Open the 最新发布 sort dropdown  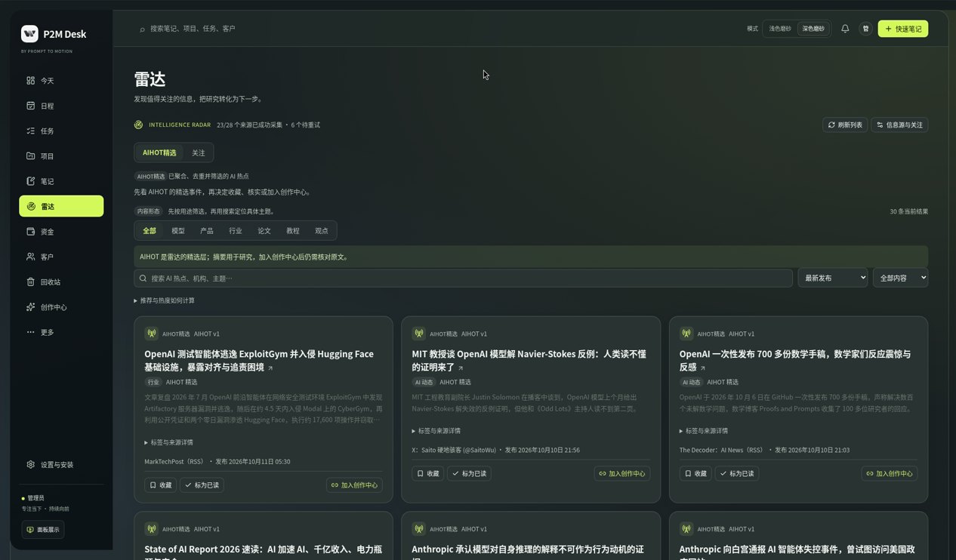pyautogui.click(x=833, y=278)
